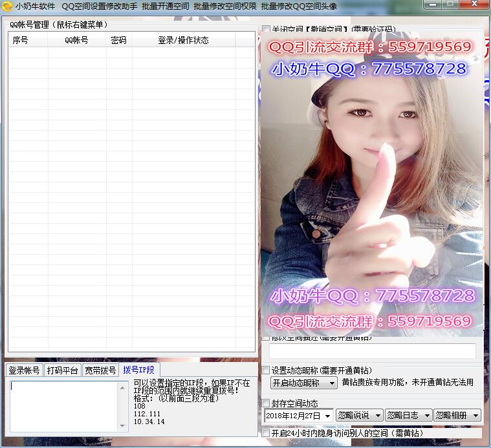This screenshot has width=491, height=448.
Task: Switch to the 登录帐号 tab
Action: (x=24, y=370)
